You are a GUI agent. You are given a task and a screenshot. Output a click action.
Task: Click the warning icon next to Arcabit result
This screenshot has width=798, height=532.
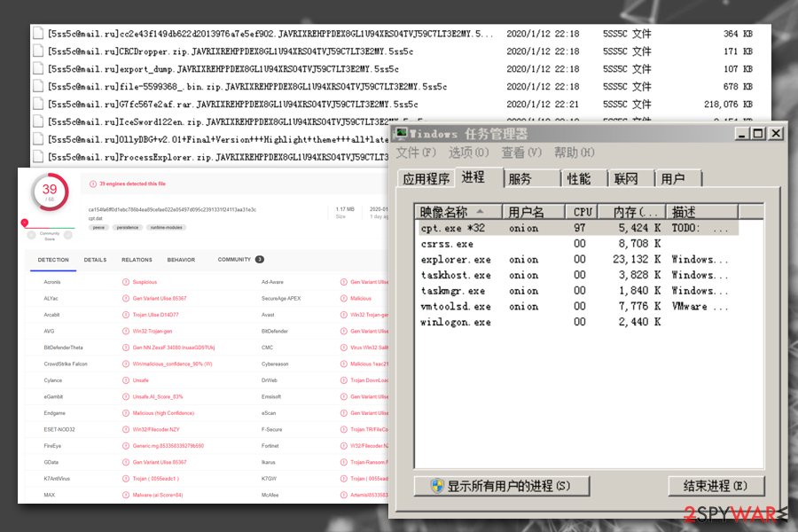126,315
